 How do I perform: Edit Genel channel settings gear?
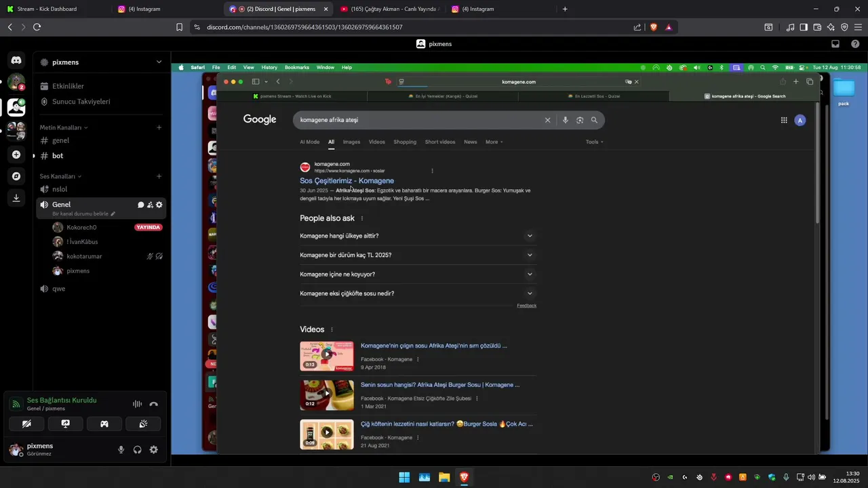159,205
